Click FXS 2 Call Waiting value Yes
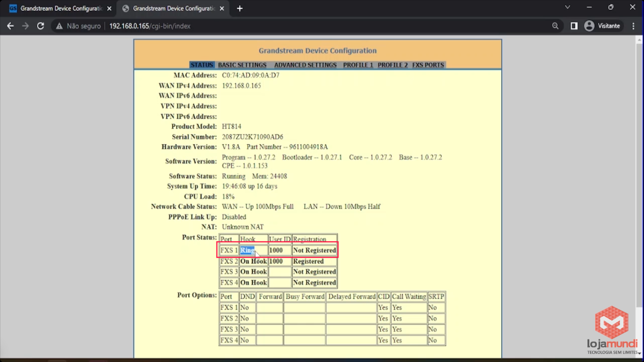 (x=397, y=319)
